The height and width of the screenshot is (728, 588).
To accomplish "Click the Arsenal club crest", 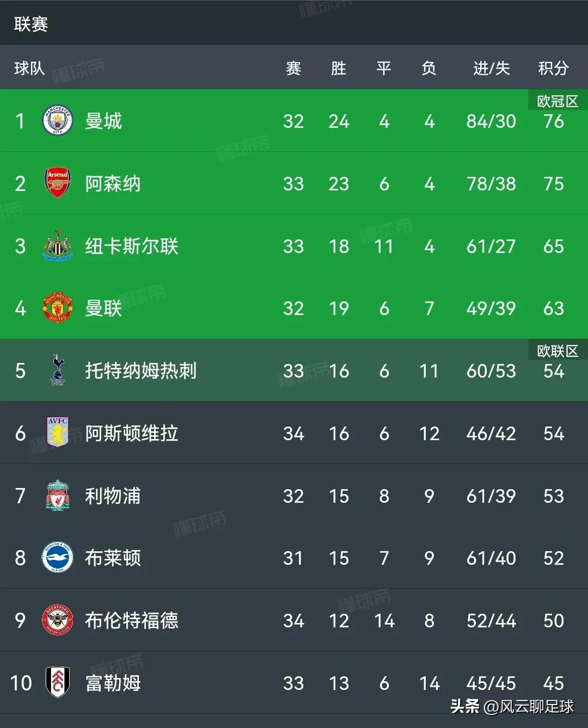I will coord(58,183).
